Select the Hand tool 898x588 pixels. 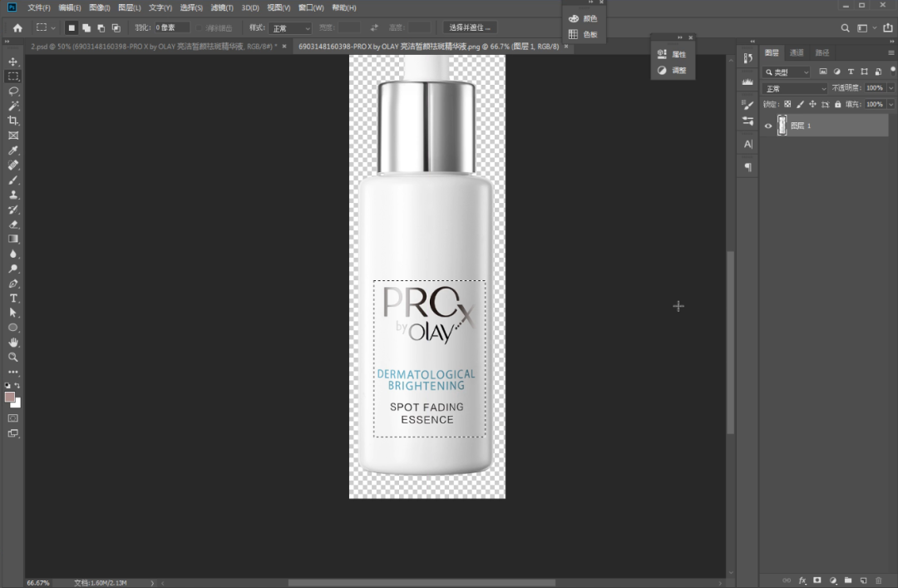(x=13, y=343)
